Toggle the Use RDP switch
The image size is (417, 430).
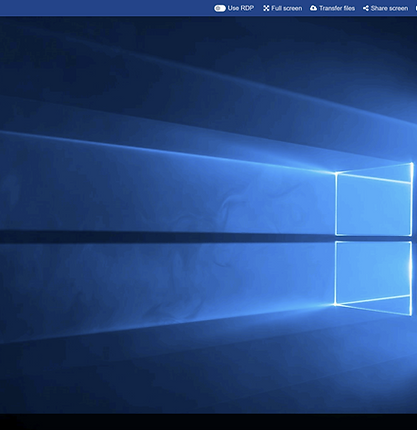(x=220, y=8)
